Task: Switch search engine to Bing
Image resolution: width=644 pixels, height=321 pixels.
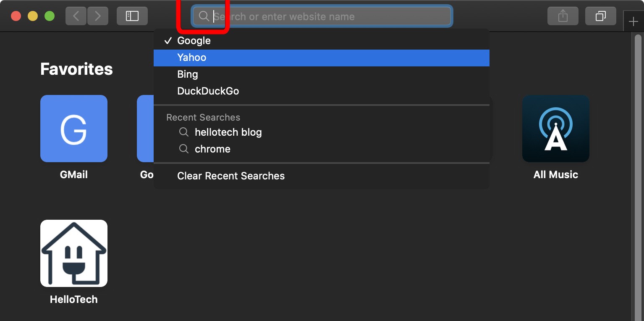Action: pos(188,74)
